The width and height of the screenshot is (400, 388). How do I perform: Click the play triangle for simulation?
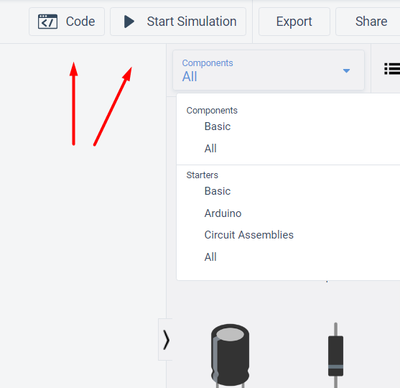click(129, 22)
